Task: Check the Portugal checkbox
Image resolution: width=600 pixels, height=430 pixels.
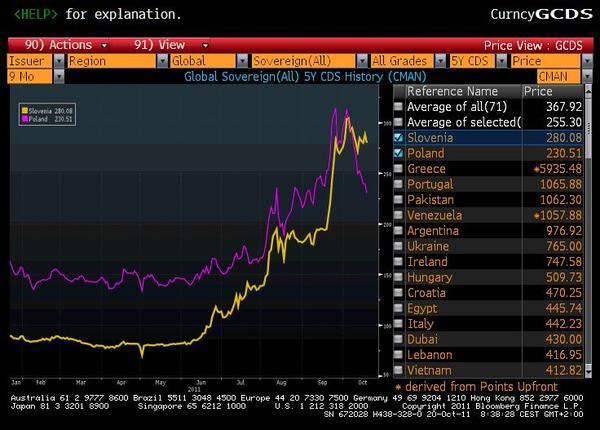Action: (398, 184)
